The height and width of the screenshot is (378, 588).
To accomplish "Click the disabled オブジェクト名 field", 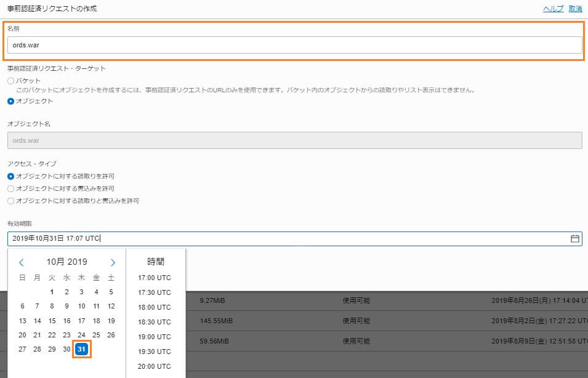I will click(x=295, y=140).
